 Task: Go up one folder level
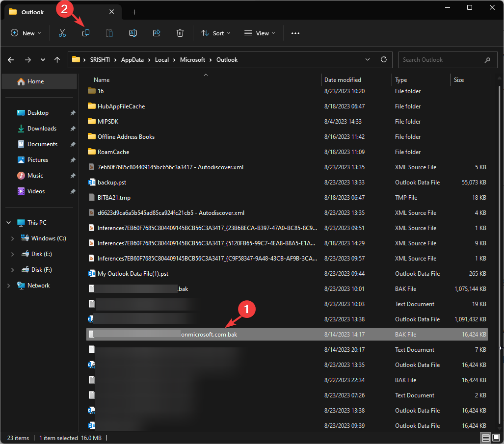pyautogui.click(x=57, y=60)
